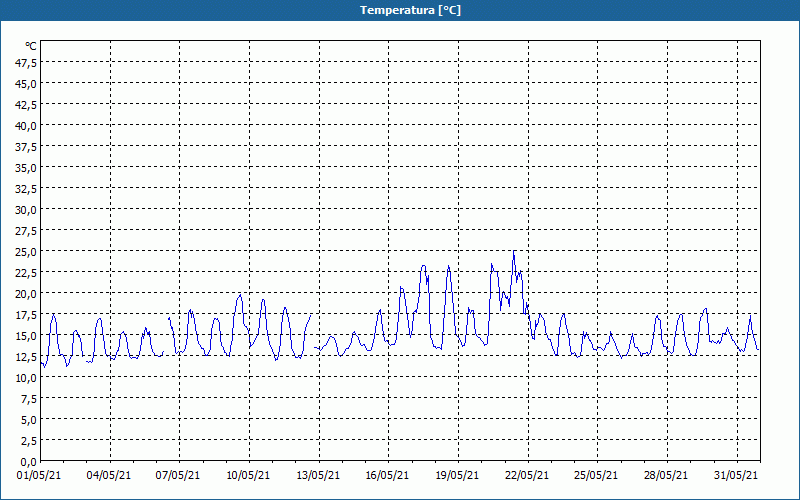Viewport: 800px width, 500px height.
Task: Click the 45,0 y-axis label
Action: pos(27,84)
